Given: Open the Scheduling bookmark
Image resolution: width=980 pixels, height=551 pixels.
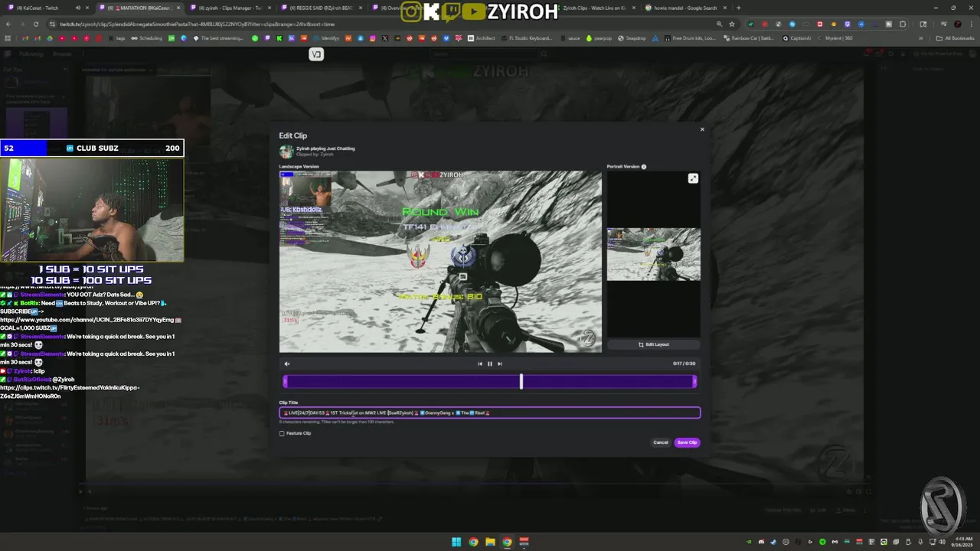Looking at the screenshot, I should (x=147, y=38).
